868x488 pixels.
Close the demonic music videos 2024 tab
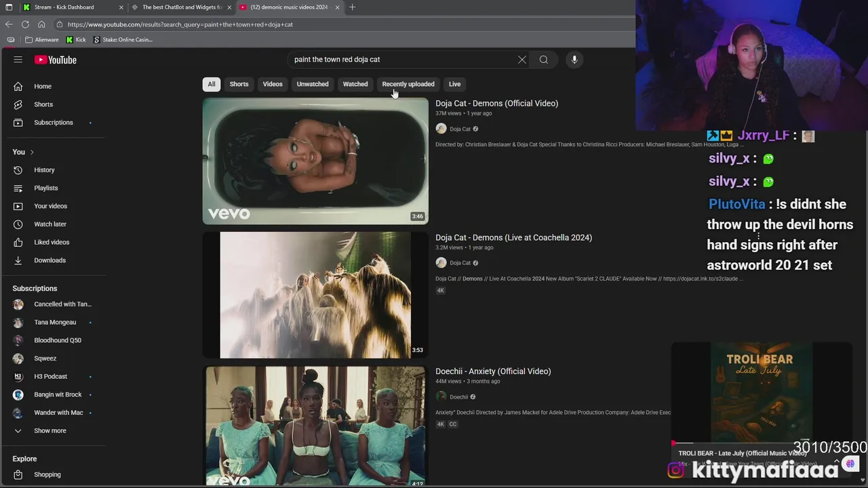(337, 7)
